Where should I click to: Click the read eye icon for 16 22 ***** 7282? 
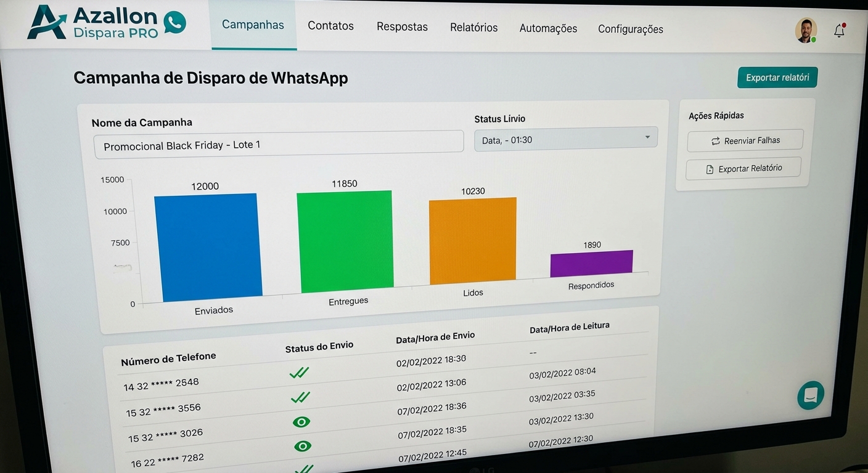[x=303, y=446]
